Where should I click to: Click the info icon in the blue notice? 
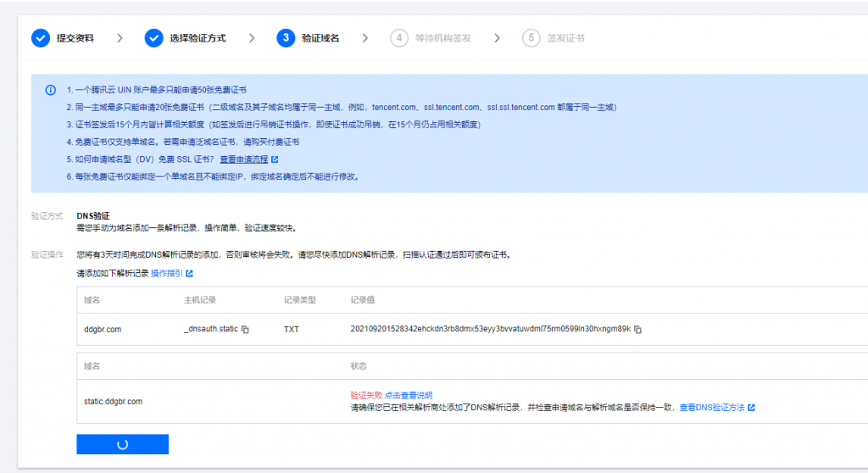(x=50, y=90)
